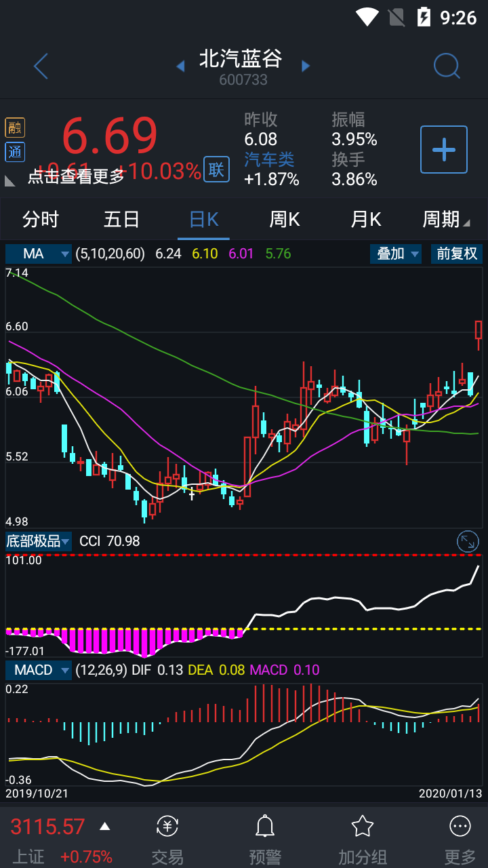Tap the stock name 北汽蓝谷
The image size is (488, 868).
[241, 59]
